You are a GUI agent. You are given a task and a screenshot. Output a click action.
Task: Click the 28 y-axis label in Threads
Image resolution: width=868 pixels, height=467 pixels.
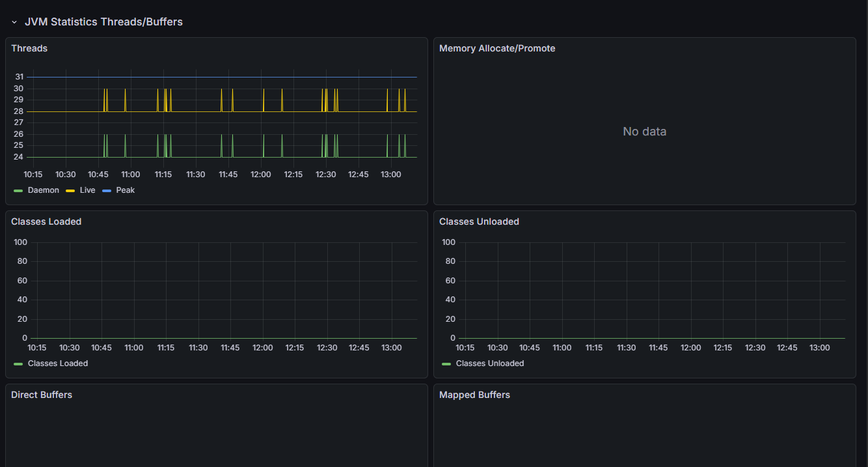pyautogui.click(x=19, y=111)
